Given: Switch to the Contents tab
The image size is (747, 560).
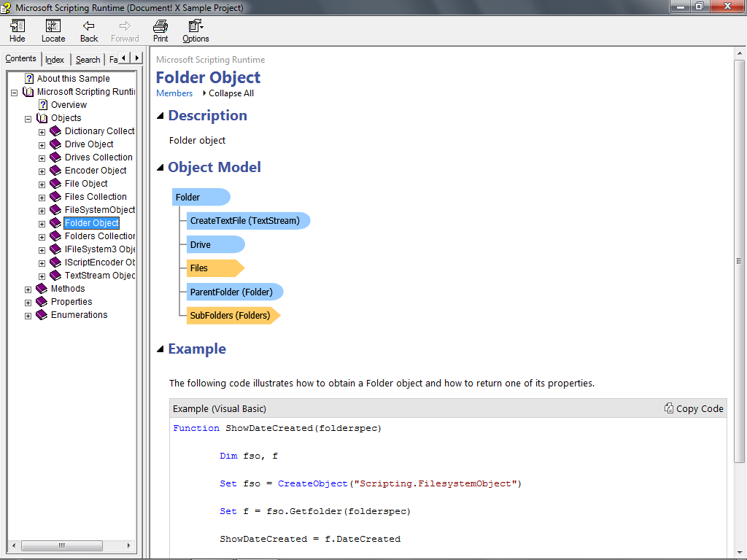Looking at the screenshot, I should click(x=21, y=58).
